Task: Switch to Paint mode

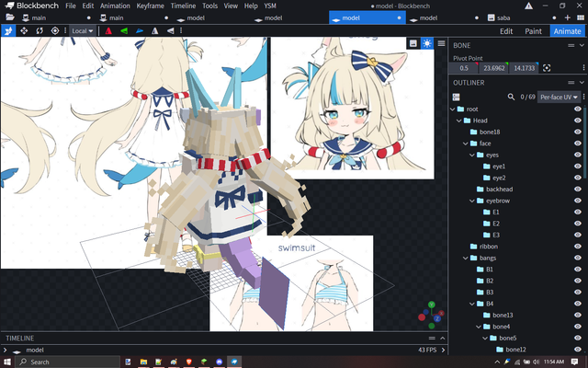Action: 533,31
